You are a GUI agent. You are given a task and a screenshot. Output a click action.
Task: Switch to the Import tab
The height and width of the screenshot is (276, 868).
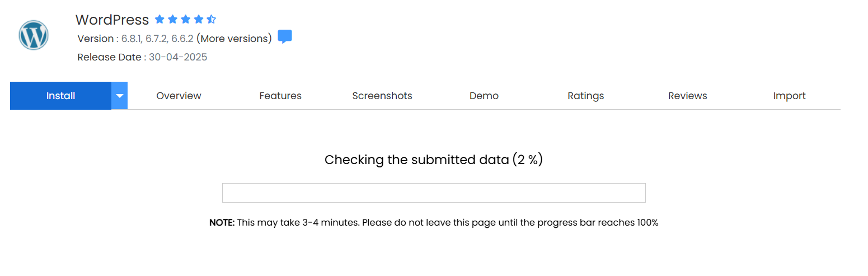789,96
